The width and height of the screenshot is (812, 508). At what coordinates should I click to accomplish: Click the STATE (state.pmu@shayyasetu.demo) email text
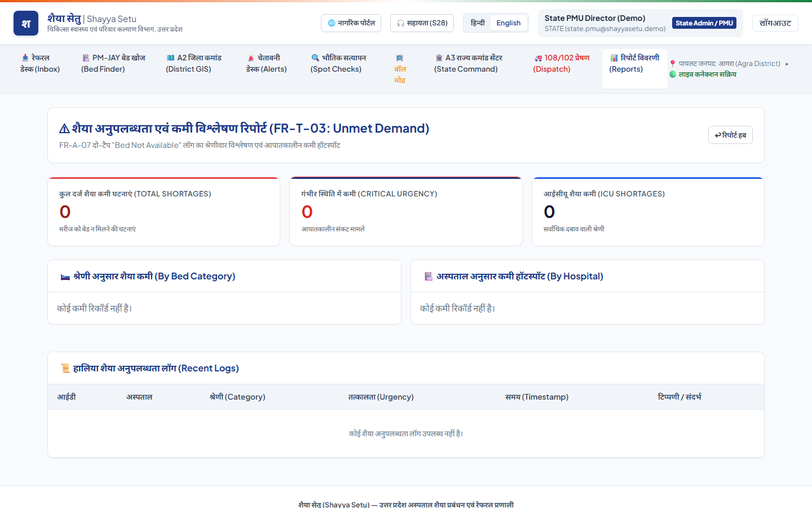click(605, 29)
